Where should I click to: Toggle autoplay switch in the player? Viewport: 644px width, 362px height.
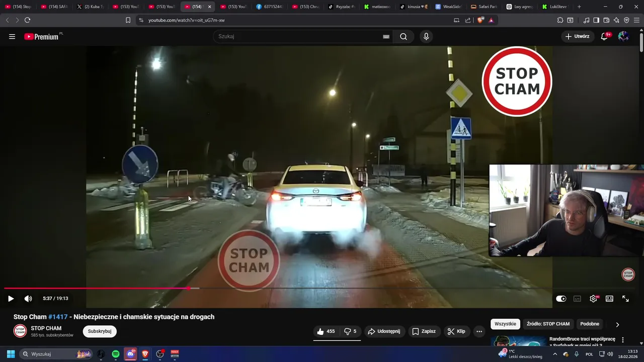(561, 299)
